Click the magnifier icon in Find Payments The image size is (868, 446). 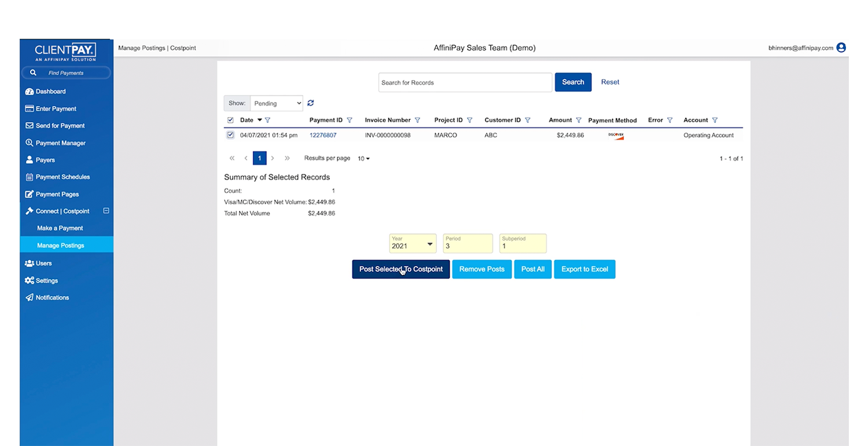tap(34, 73)
